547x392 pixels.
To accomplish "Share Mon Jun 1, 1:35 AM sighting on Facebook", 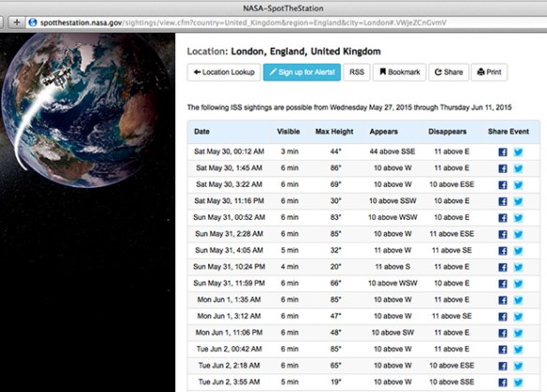I will tap(503, 300).
